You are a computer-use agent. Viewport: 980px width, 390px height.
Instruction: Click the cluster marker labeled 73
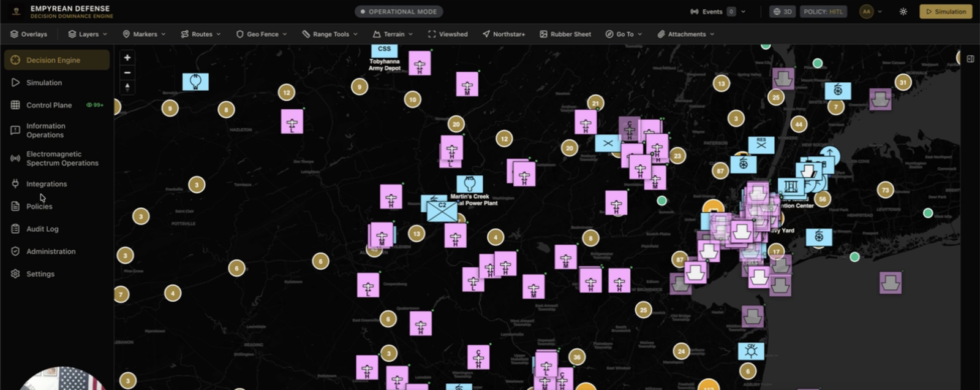[x=885, y=190]
